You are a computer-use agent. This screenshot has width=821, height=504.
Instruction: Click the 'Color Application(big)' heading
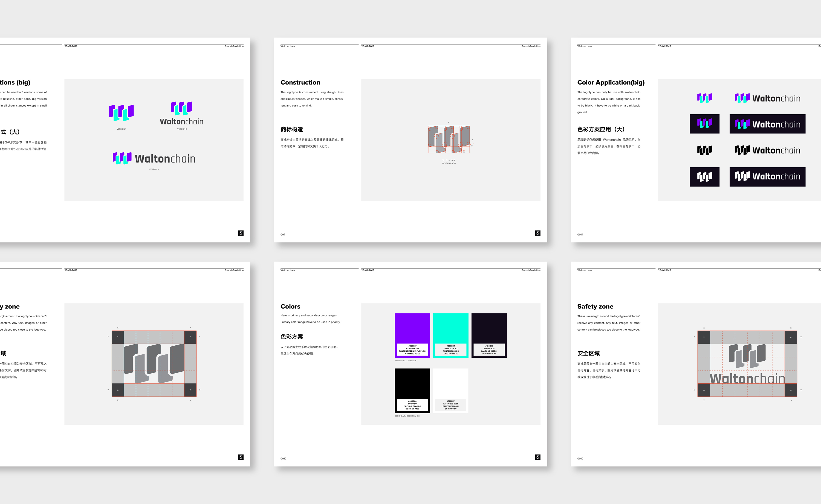click(611, 82)
